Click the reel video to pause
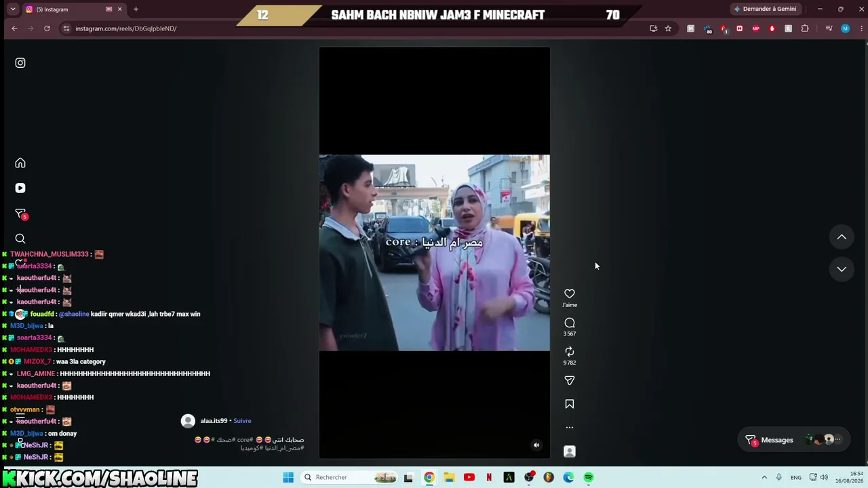 pyautogui.click(x=434, y=253)
